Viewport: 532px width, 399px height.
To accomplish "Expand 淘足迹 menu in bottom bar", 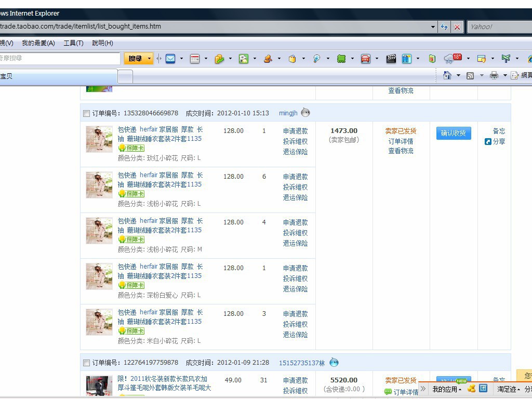I will click(509, 389).
